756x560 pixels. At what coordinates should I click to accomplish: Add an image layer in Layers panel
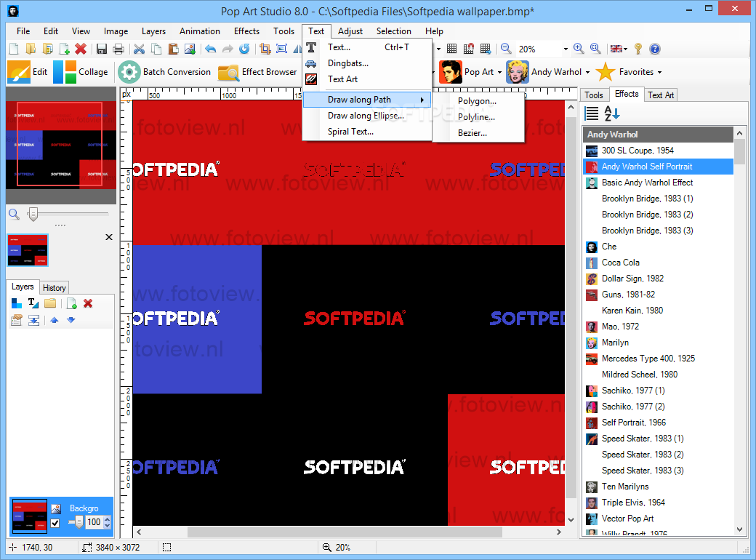coord(17,303)
